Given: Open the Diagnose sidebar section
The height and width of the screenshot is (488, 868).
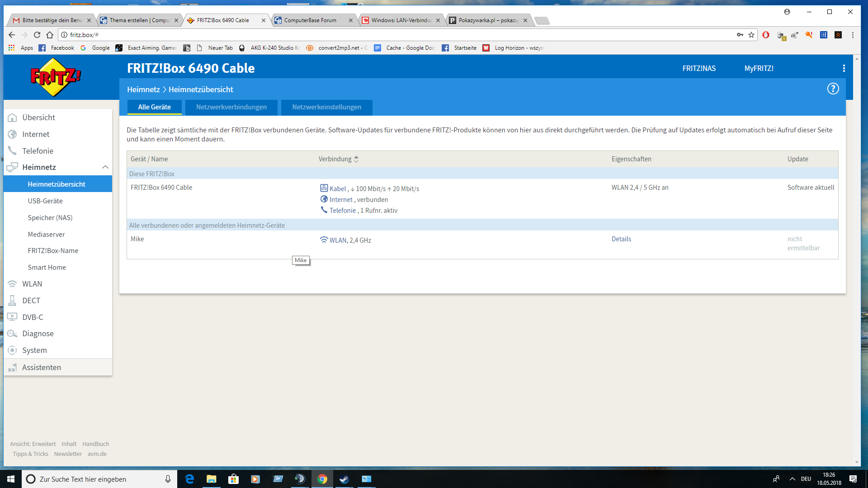Looking at the screenshot, I should (x=38, y=333).
